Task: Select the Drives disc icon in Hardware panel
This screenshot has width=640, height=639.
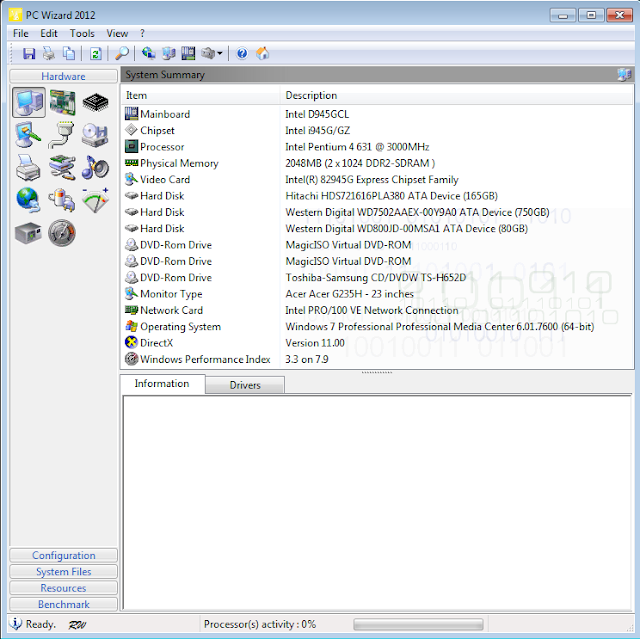Action: [95, 135]
